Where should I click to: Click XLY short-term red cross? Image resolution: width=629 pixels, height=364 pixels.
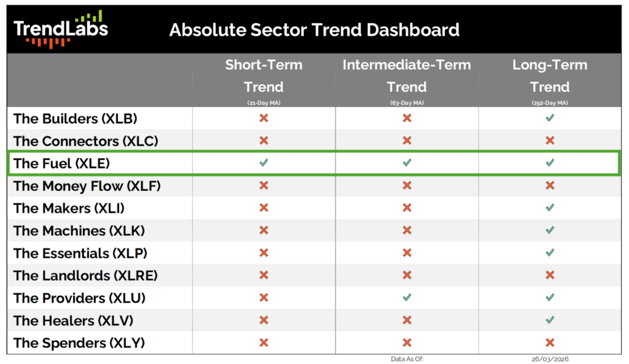point(264,343)
